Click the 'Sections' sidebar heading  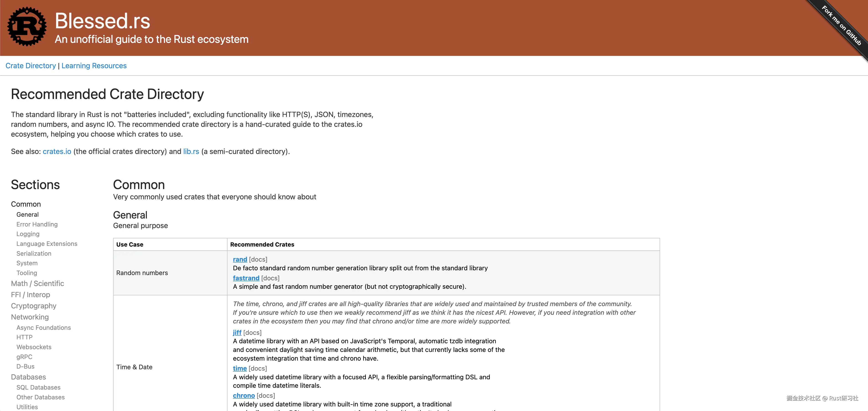pyautogui.click(x=35, y=185)
